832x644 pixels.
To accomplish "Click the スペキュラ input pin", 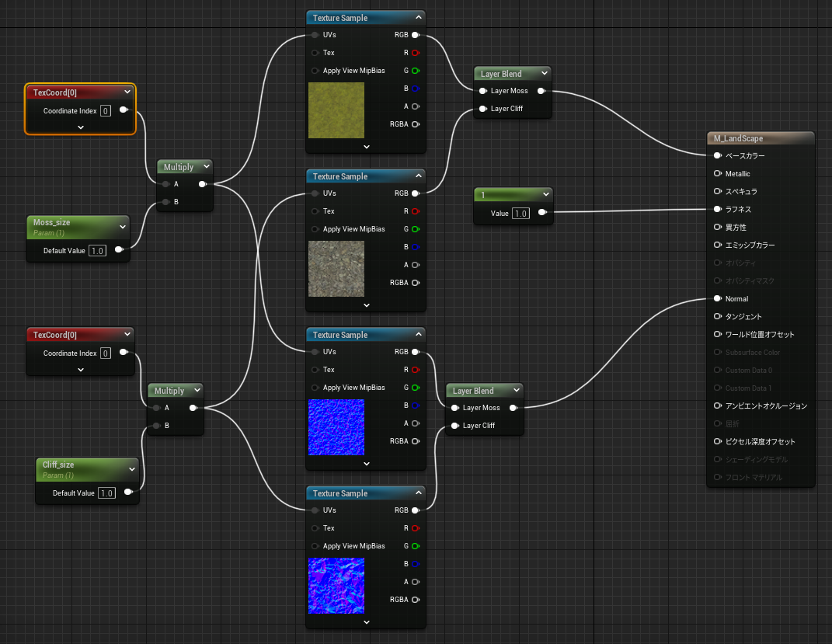I will [x=717, y=192].
